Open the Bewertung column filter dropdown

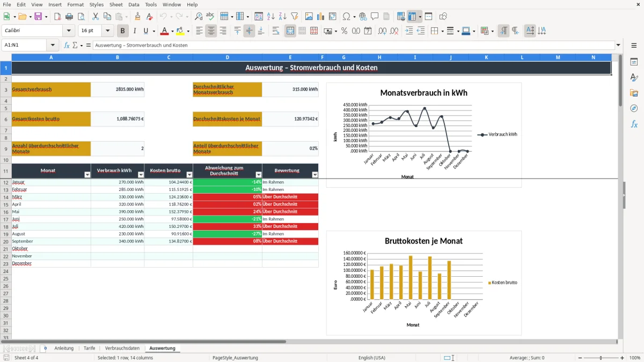(x=315, y=175)
